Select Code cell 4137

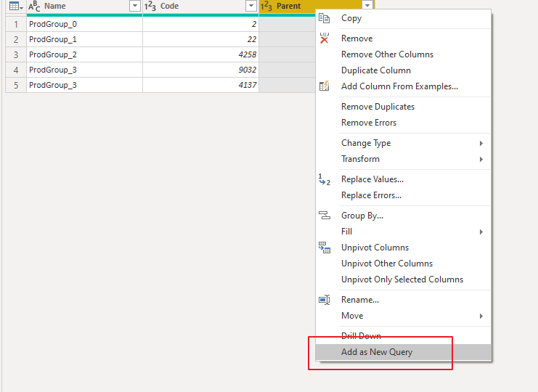click(200, 85)
